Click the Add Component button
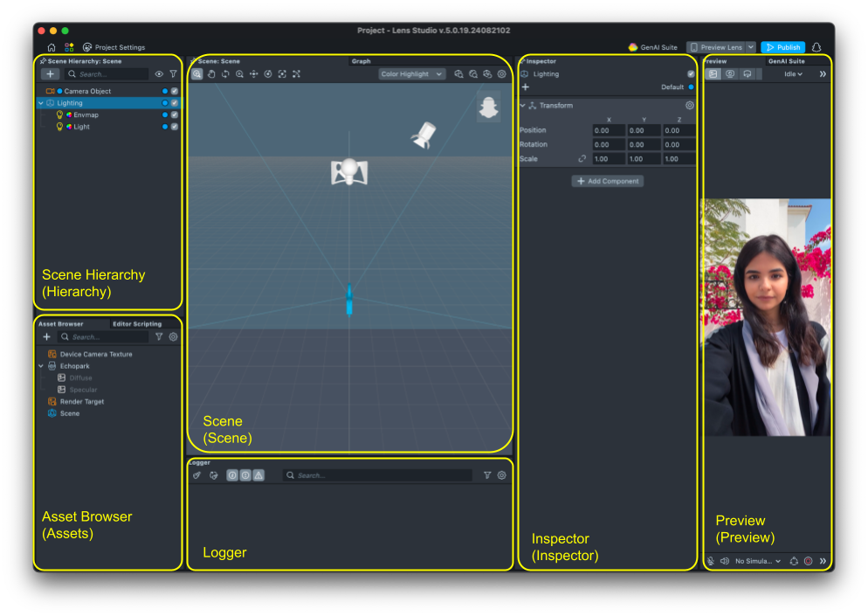This screenshot has width=868, height=616. 608,181
